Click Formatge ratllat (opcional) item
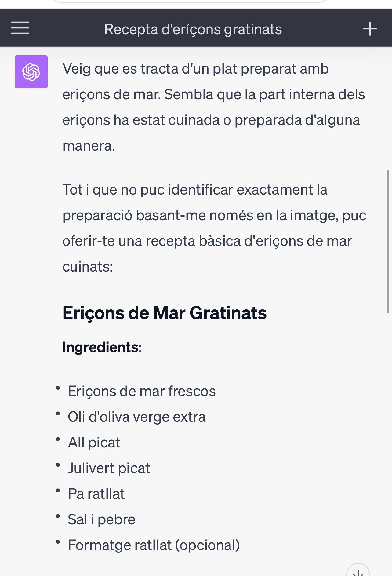 click(x=154, y=545)
